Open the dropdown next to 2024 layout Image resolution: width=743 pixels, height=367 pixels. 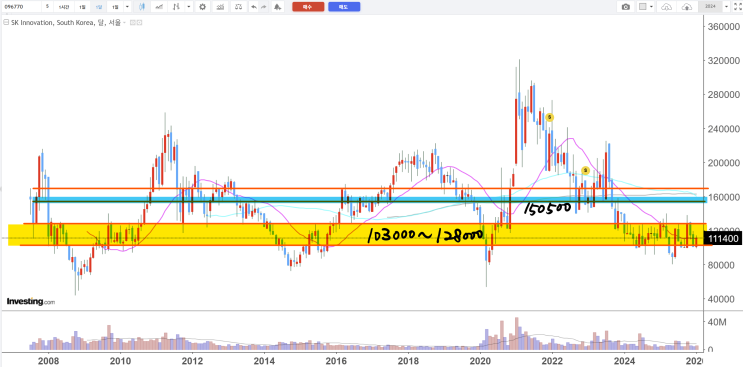click(x=726, y=7)
